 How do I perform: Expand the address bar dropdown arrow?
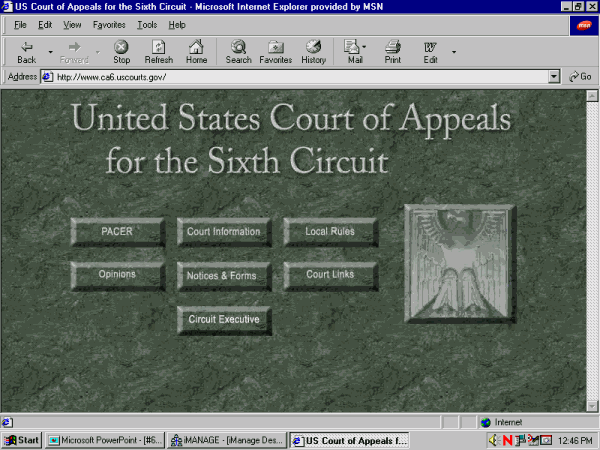tap(554, 77)
